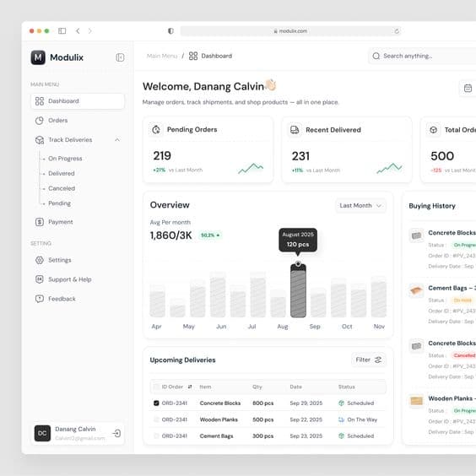Click the 1,860/3K average value
The image size is (476, 476).
[x=171, y=235]
